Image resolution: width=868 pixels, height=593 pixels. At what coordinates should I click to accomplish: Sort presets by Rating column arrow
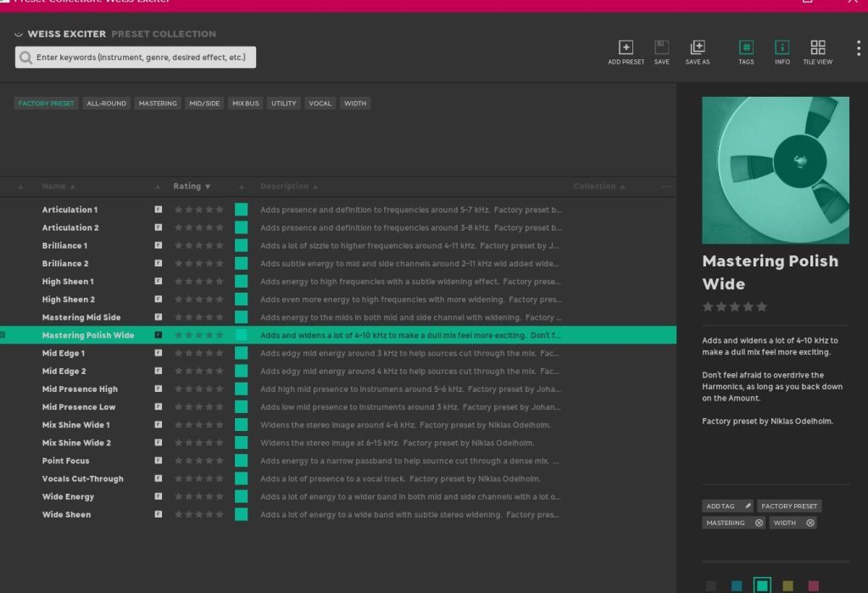pyautogui.click(x=208, y=187)
